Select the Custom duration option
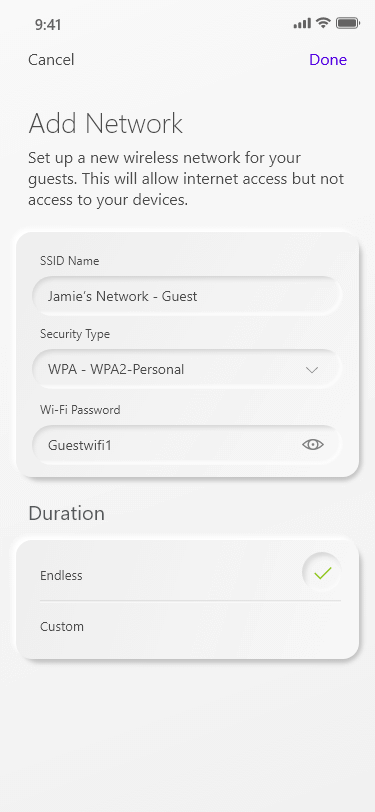 click(x=190, y=627)
